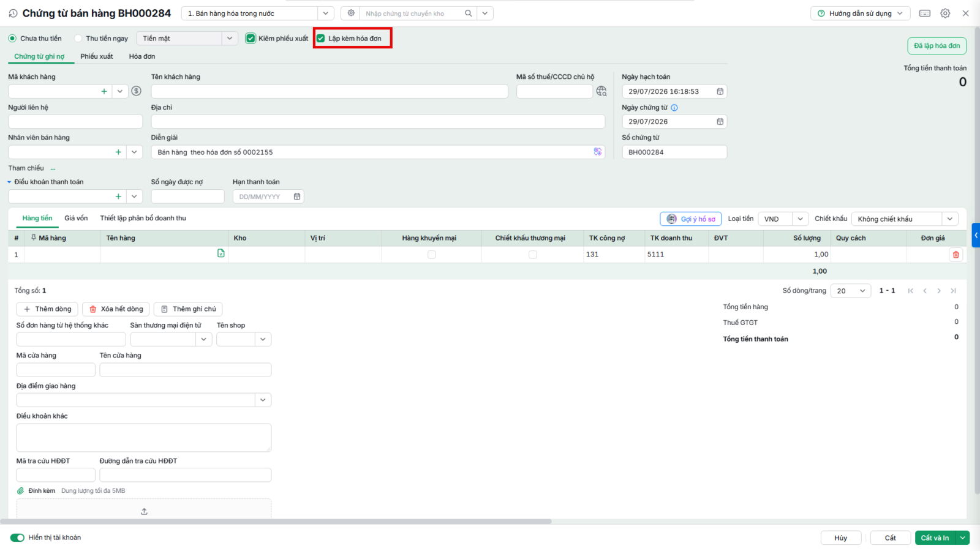Click the Số chứng từ field BH000284
Viewport: 980px width, 551px height.
(x=674, y=152)
